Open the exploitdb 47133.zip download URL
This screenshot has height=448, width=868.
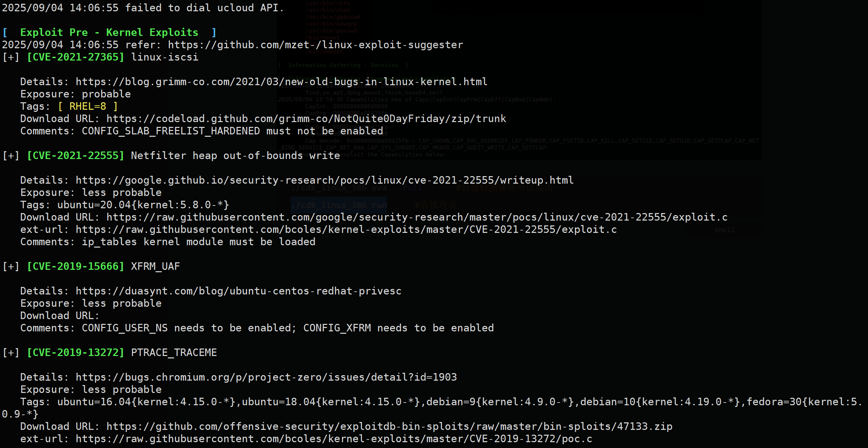389,426
